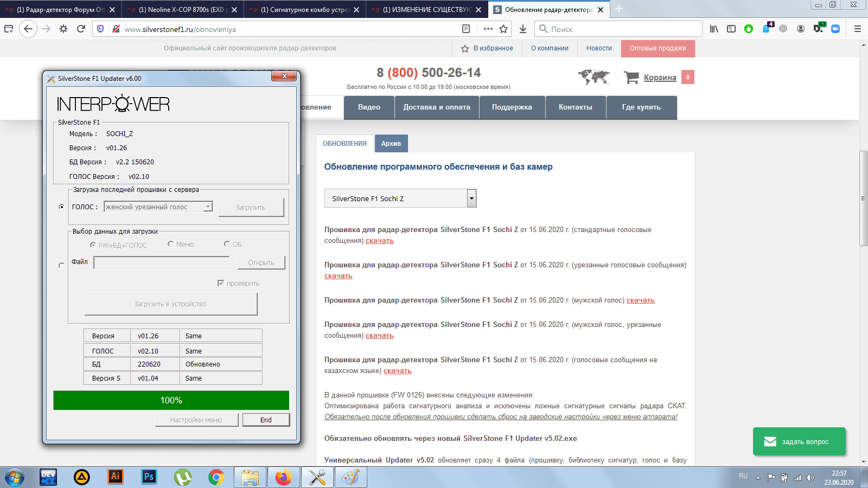868x488 pixels.
Task: Click the page vertical scrollbar thumb
Action: (863, 198)
